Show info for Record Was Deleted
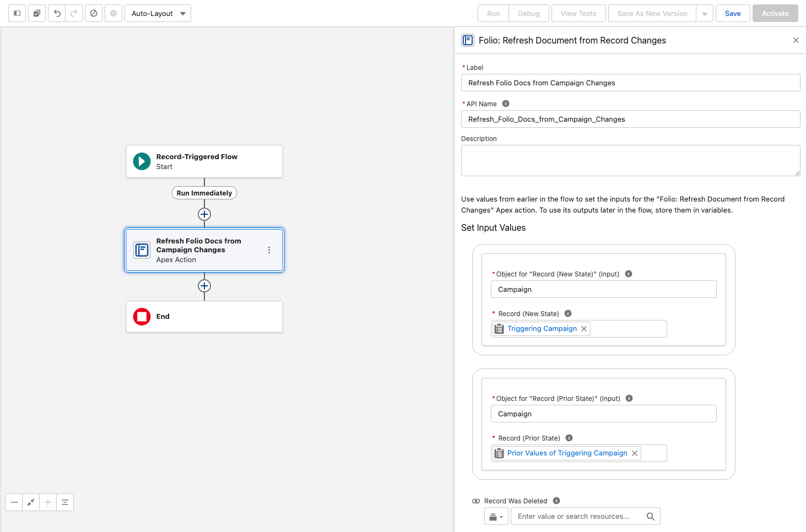The height and width of the screenshot is (532, 806). coord(556,501)
